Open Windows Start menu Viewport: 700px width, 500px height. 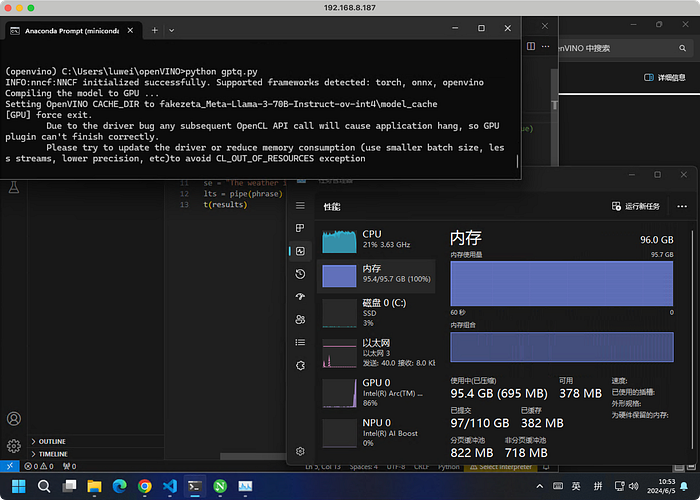[19, 486]
